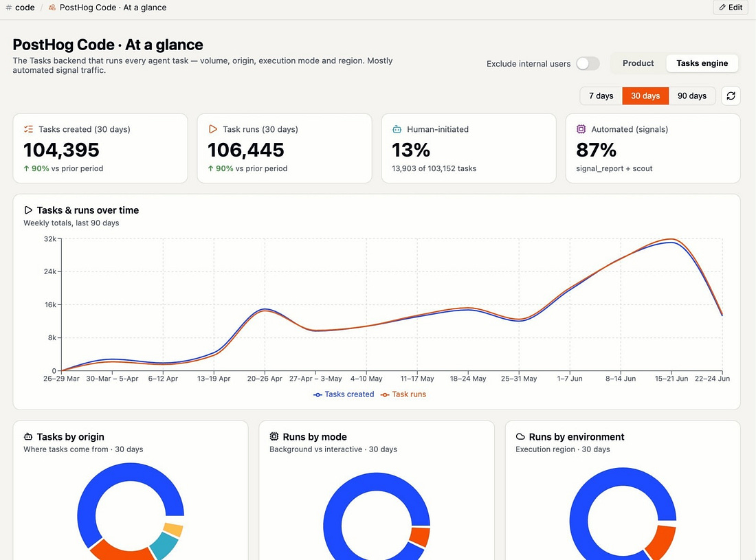Click the 104,395 tasks created value
The width and height of the screenshot is (756, 560).
[x=61, y=150]
